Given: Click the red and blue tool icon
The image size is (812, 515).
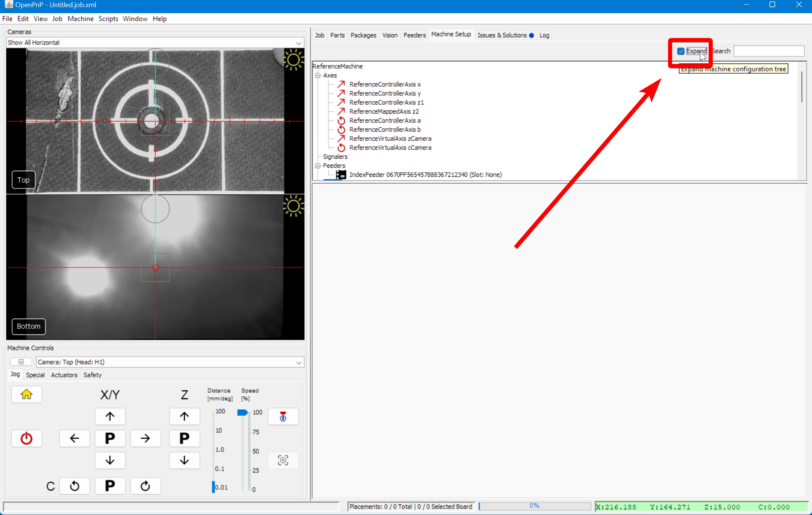Looking at the screenshot, I should pos(283,416).
